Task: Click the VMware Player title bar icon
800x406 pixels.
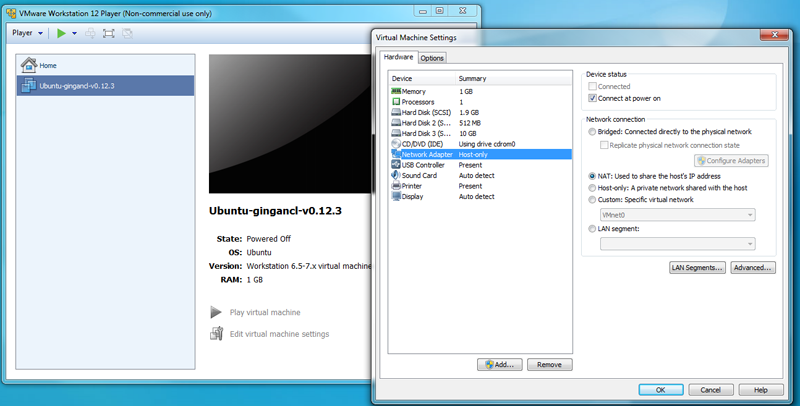Action: coord(11,13)
